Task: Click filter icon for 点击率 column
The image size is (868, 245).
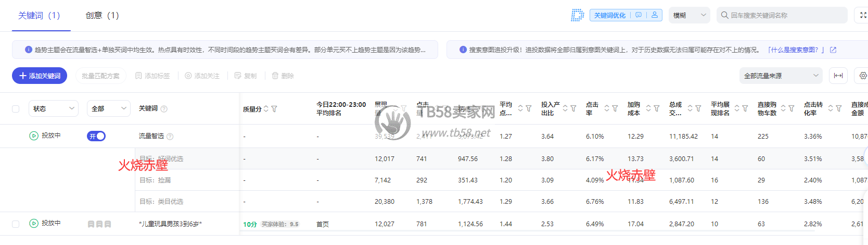Action: [615, 108]
